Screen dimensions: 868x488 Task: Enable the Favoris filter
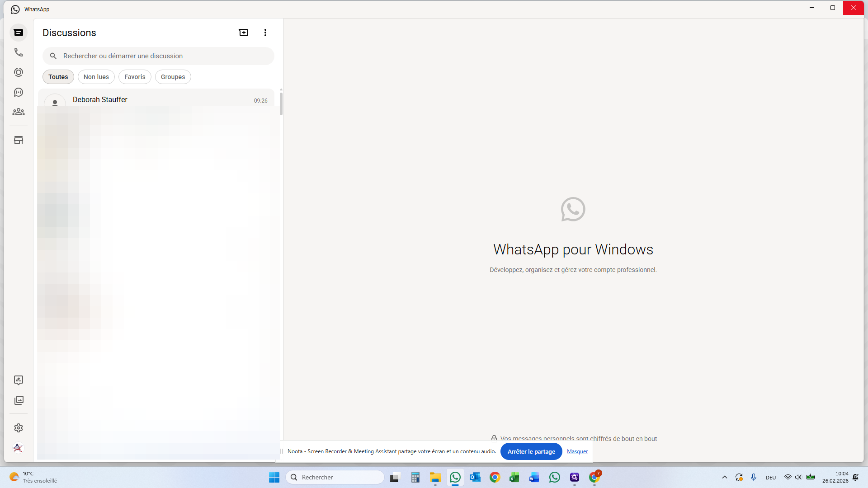click(135, 77)
